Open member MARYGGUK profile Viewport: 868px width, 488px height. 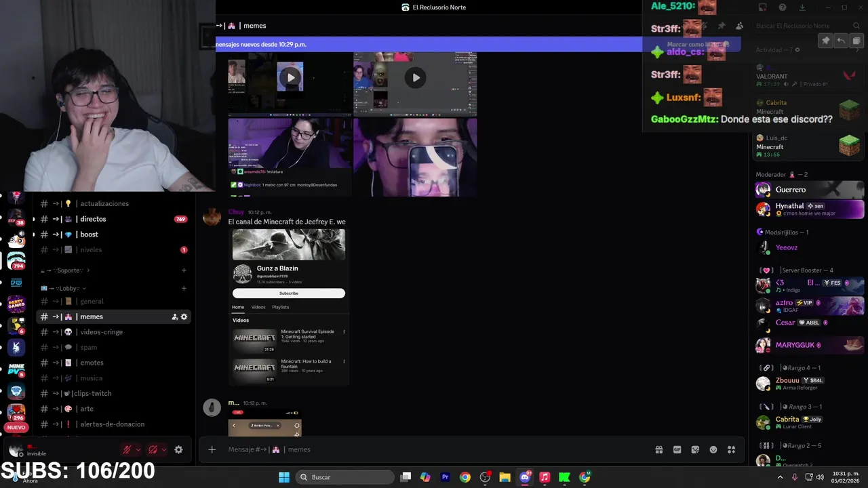809,345
